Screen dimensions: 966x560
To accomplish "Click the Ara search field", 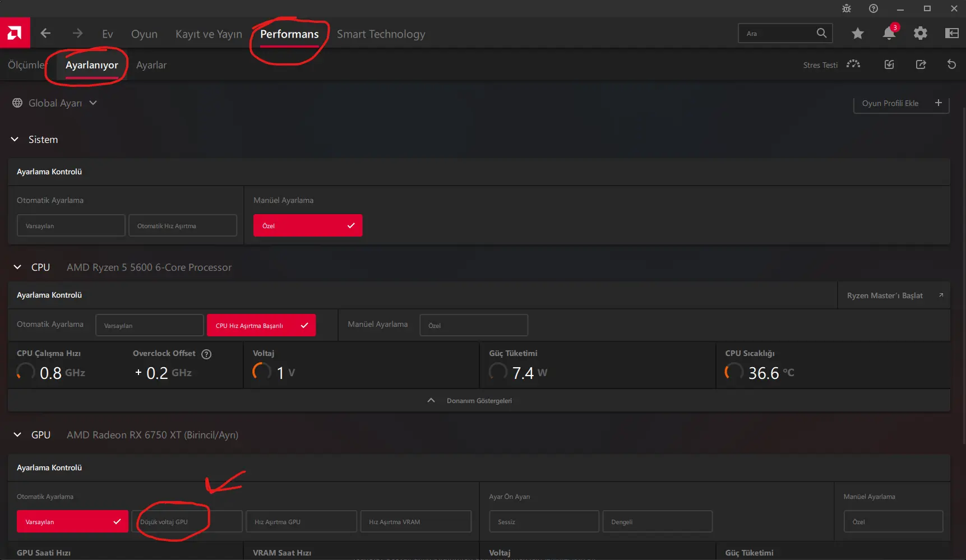I will pos(785,34).
